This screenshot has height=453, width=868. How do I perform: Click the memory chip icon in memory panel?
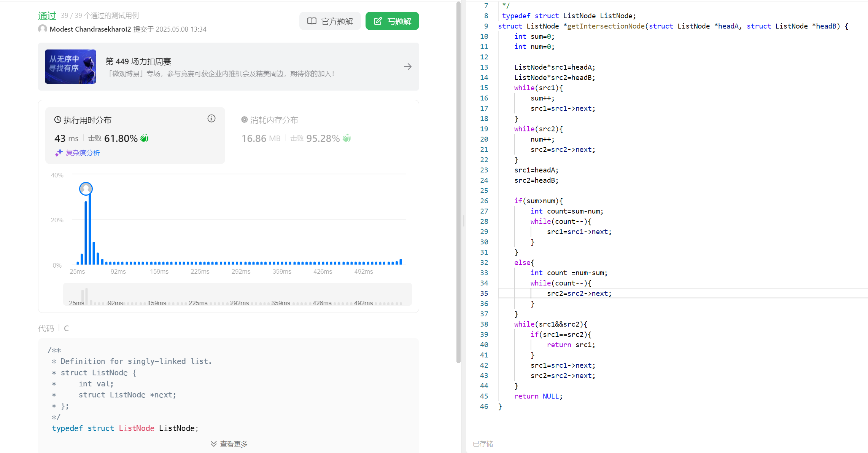244,120
